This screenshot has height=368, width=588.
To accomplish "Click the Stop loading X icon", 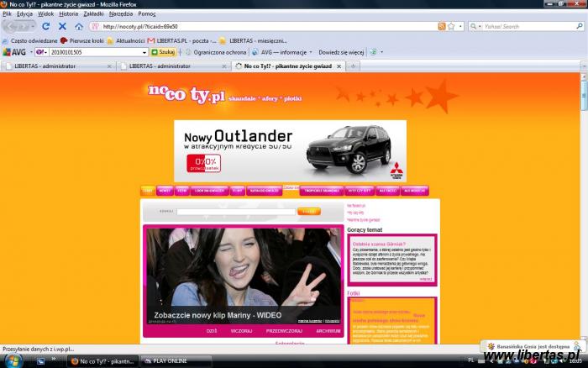I will click(62, 26).
